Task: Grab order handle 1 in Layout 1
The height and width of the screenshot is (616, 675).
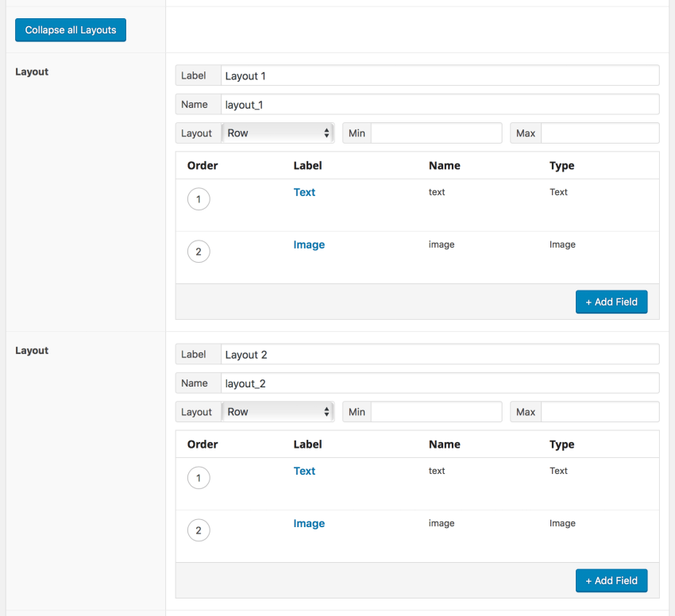Action: 199,199
